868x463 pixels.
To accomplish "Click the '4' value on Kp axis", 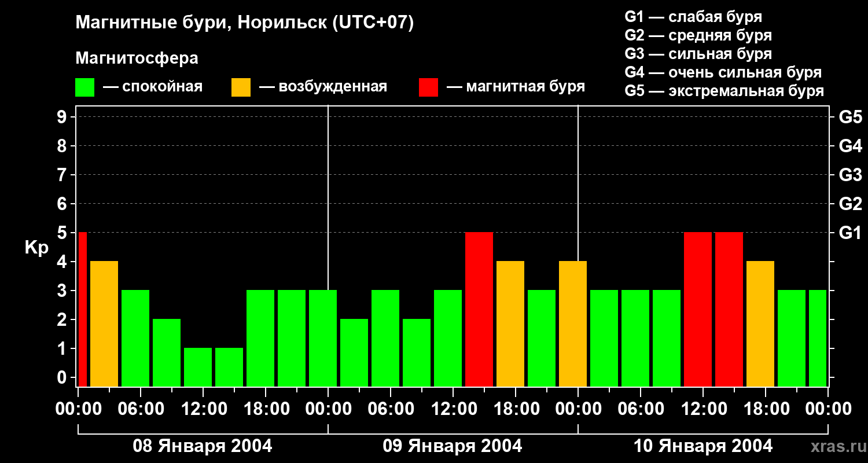I will (63, 262).
